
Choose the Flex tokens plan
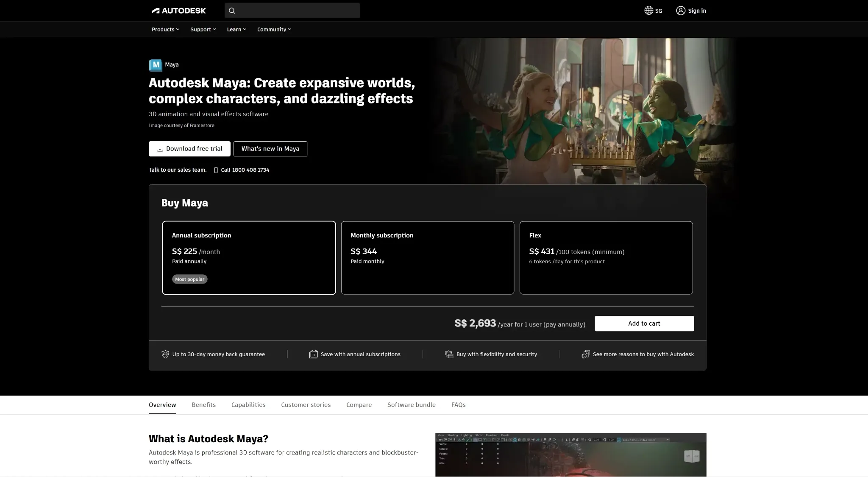coord(606,258)
